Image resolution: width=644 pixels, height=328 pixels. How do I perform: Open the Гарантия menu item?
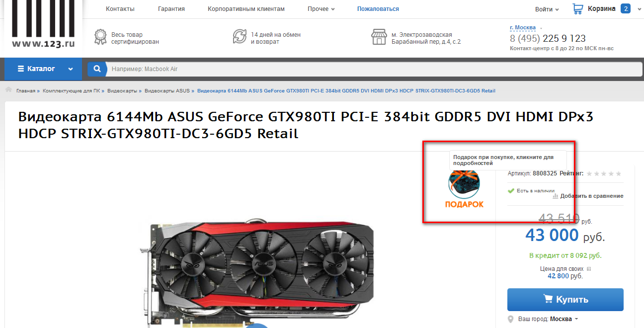pos(171,9)
